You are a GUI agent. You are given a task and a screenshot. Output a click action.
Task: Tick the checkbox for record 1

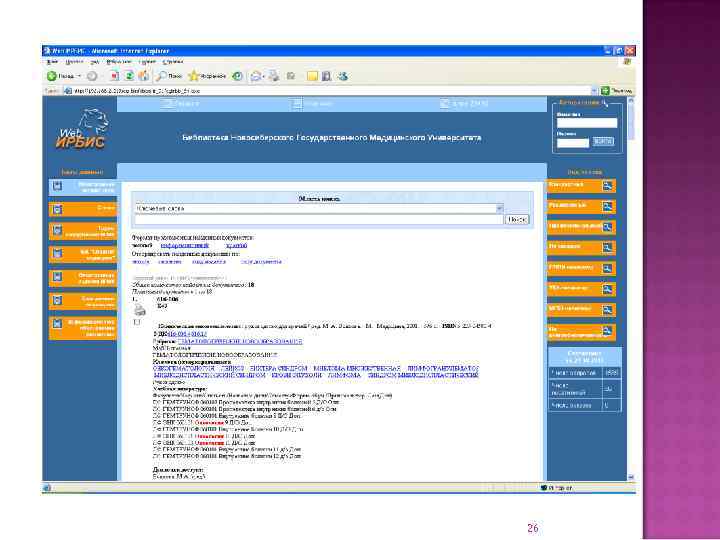pyautogui.click(x=137, y=322)
